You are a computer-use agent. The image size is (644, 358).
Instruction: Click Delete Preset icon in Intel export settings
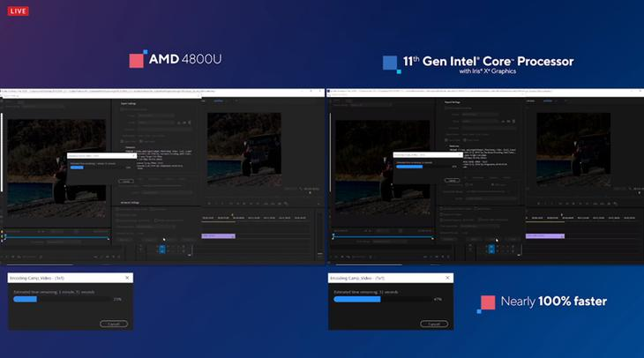click(513, 121)
